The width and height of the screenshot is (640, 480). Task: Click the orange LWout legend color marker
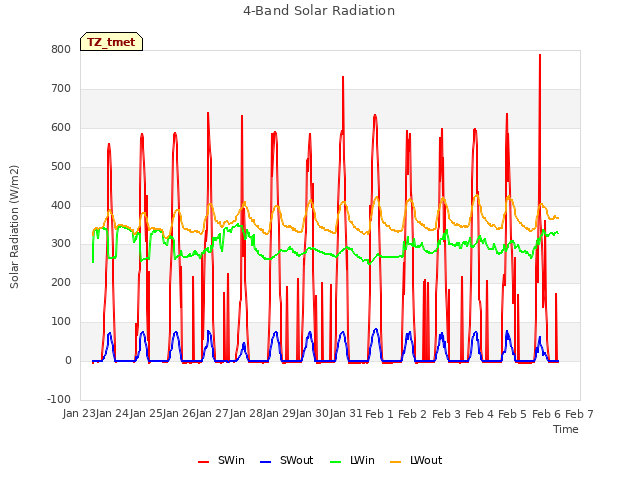coord(396,462)
